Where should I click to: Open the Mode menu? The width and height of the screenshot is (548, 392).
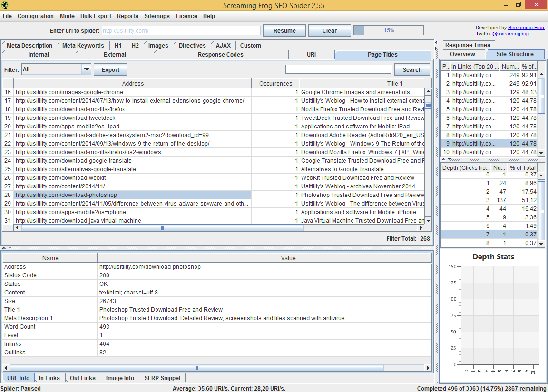click(67, 16)
